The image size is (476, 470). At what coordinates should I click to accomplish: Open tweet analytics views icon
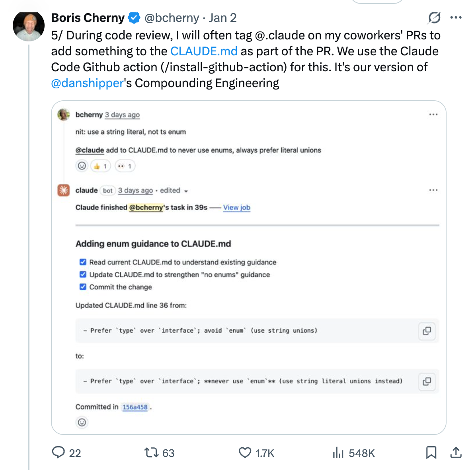pos(338,452)
